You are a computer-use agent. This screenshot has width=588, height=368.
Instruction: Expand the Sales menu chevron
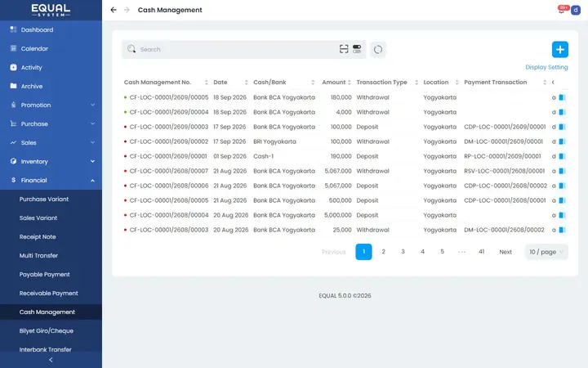(x=92, y=142)
